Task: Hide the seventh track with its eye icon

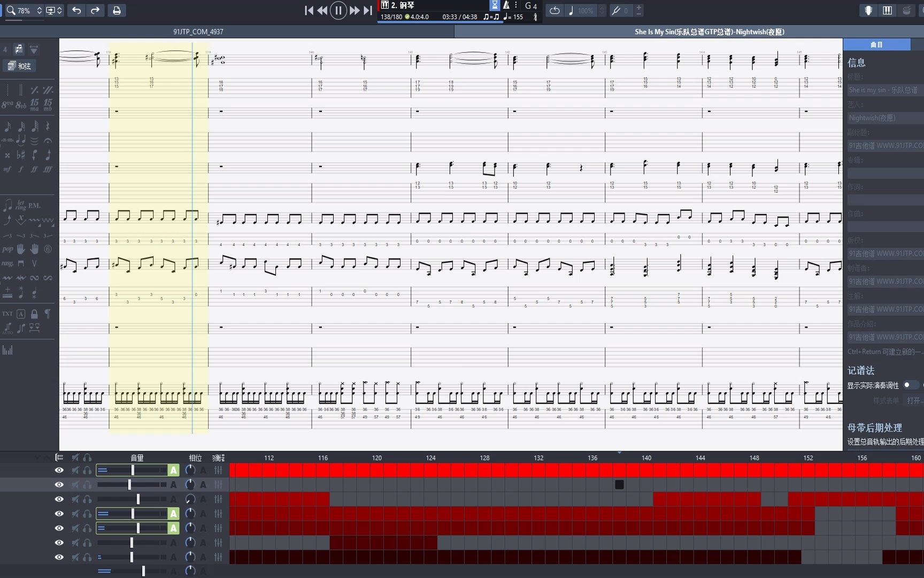Action: 59,557
